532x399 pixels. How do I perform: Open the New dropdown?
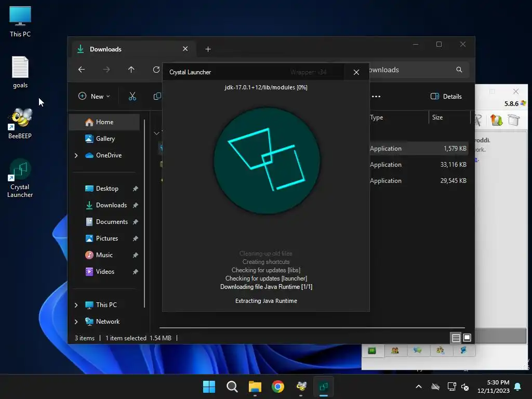click(x=94, y=96)
